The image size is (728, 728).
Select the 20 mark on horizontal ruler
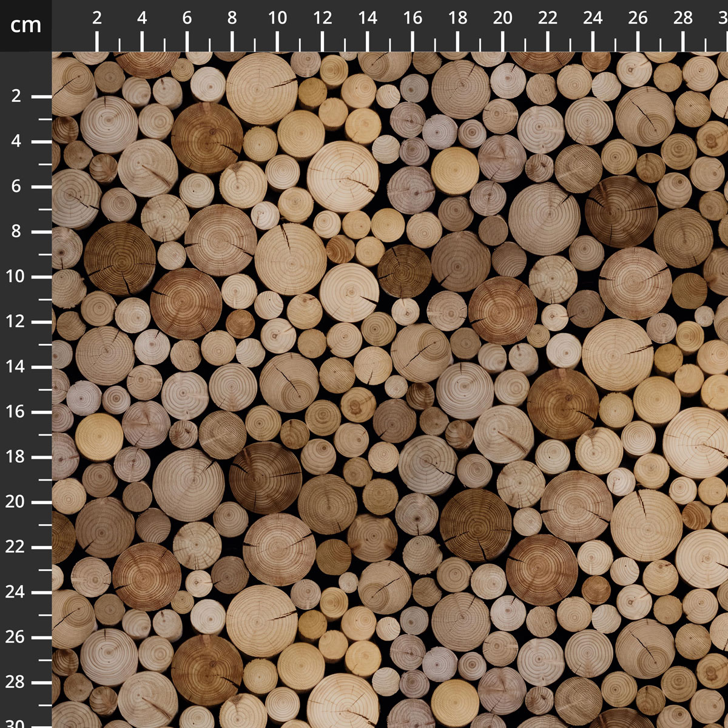coord(503,18)
